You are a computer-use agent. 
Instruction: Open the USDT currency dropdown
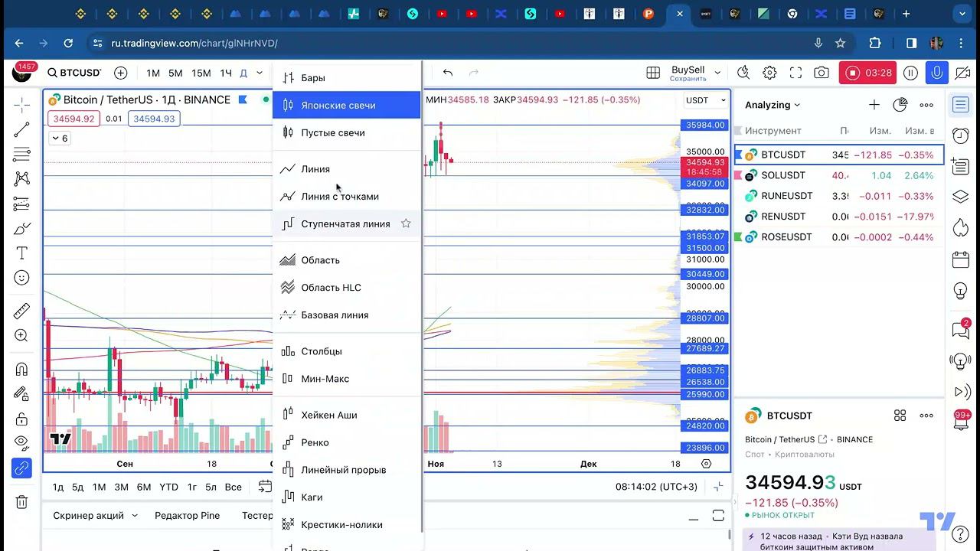(706, 100)
